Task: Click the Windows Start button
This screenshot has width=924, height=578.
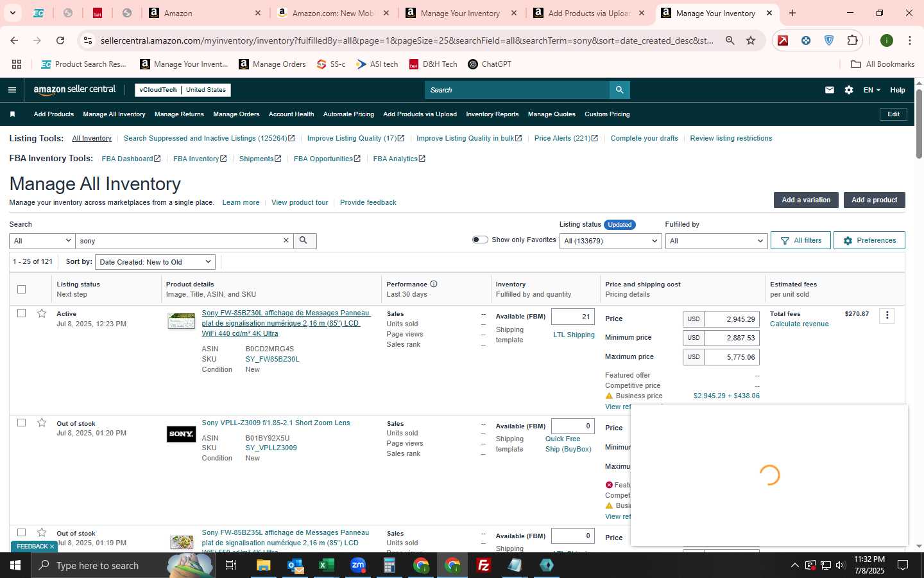Action: (15, 565)
